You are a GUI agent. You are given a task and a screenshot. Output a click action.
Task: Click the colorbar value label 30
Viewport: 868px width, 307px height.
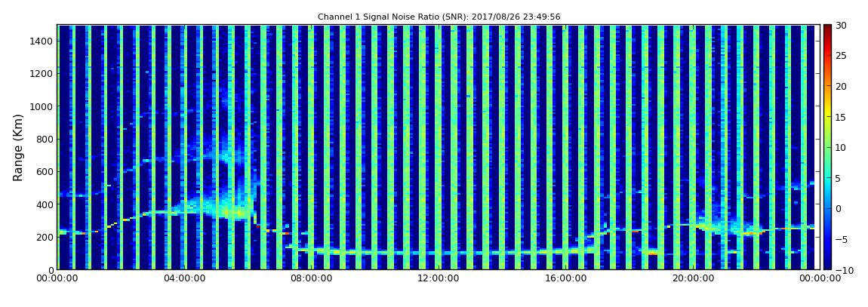841,26
